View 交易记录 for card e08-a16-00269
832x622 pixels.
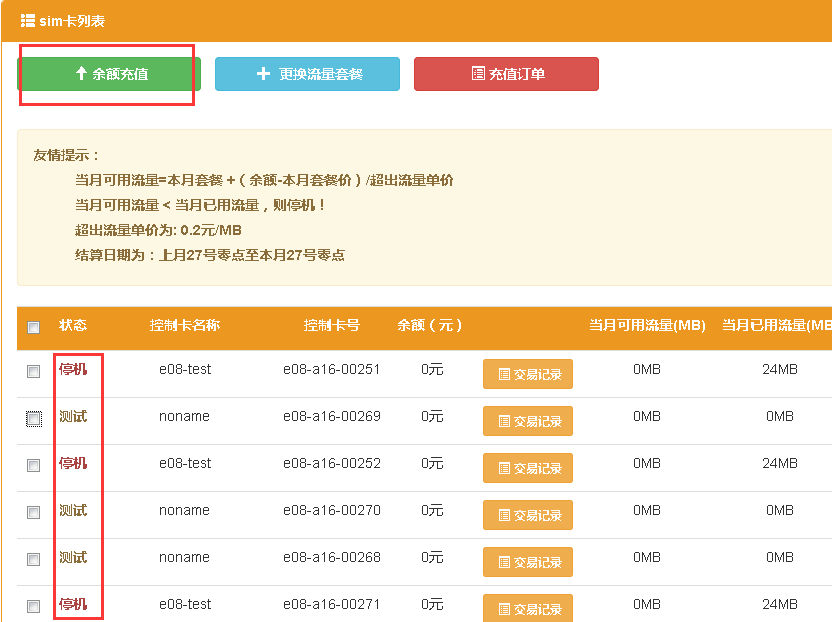click(528, 421)
